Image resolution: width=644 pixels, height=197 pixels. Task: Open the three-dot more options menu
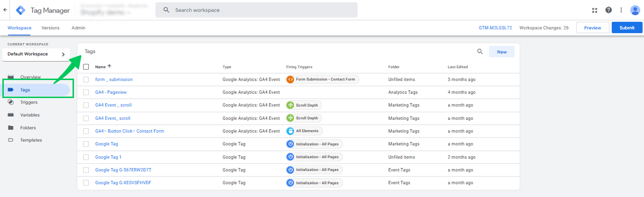click(x=621, y=10)
